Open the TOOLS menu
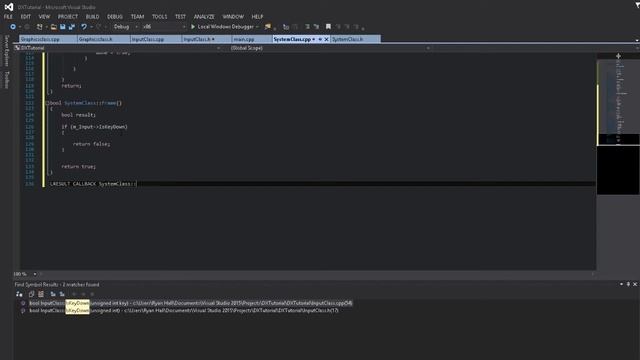 [160, 17]
